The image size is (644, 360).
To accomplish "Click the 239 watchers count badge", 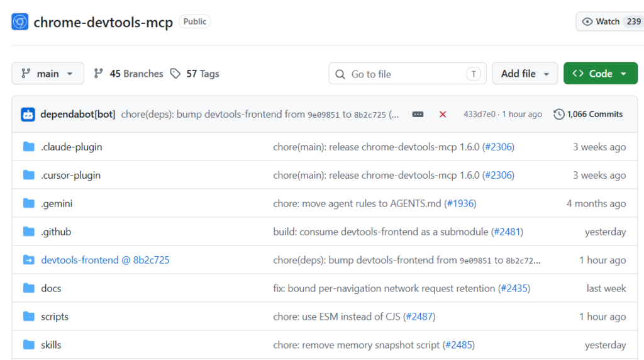I will pyautogui.click(x=634, y=21).
